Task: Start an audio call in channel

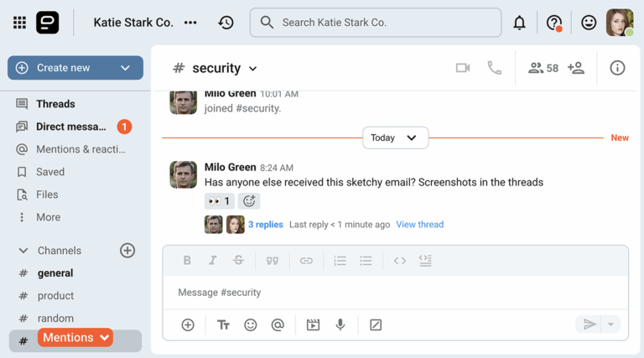Action: pos(495,68)
